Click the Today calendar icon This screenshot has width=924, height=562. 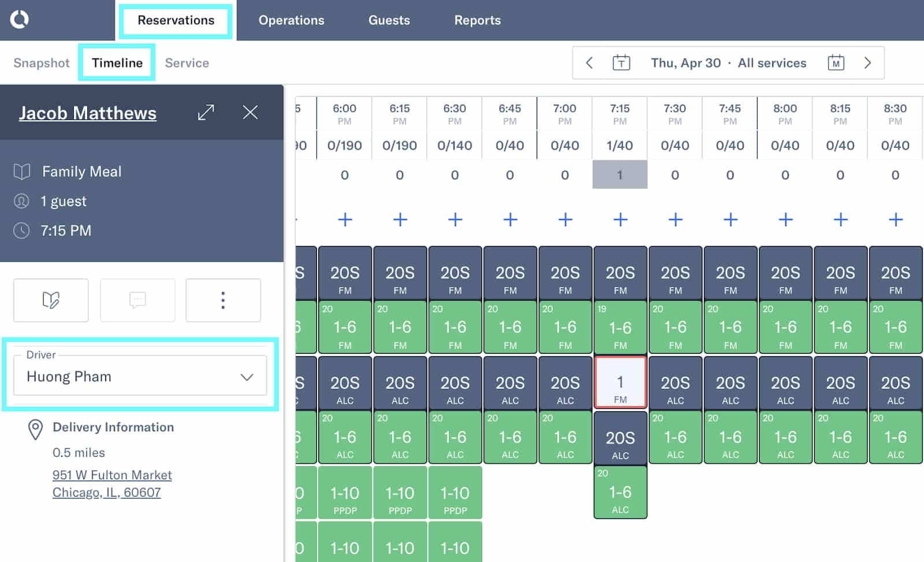(x=621, y=62)
